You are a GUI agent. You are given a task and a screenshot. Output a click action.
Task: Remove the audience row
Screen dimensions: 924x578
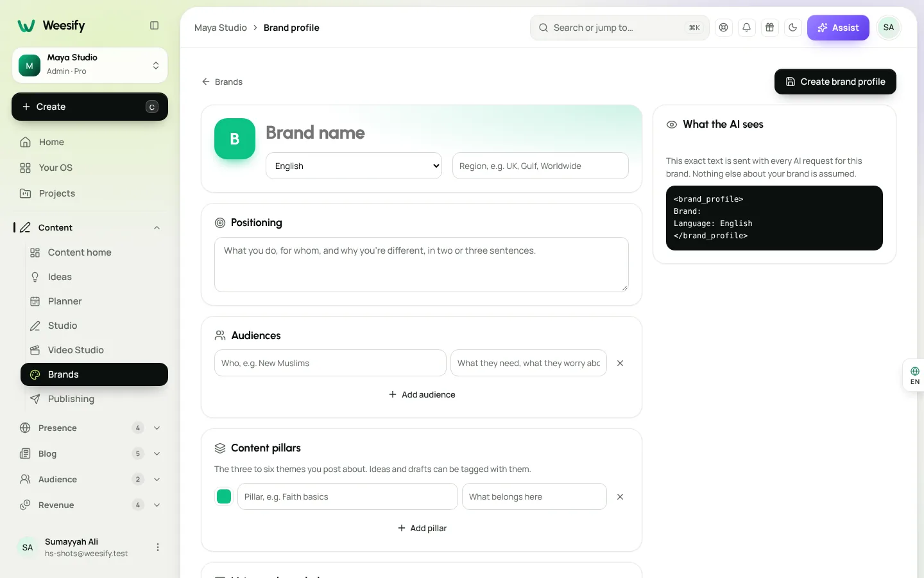620,363
